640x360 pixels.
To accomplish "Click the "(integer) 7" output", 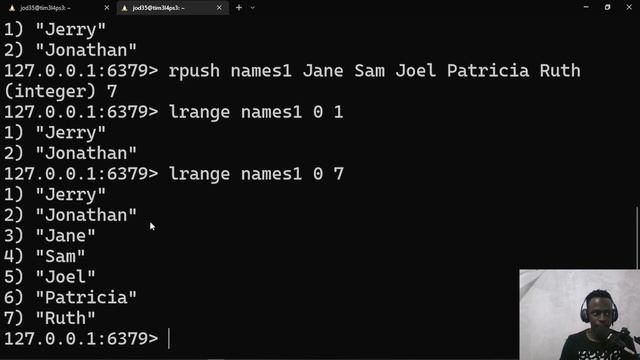I will (x=60, y=91).
